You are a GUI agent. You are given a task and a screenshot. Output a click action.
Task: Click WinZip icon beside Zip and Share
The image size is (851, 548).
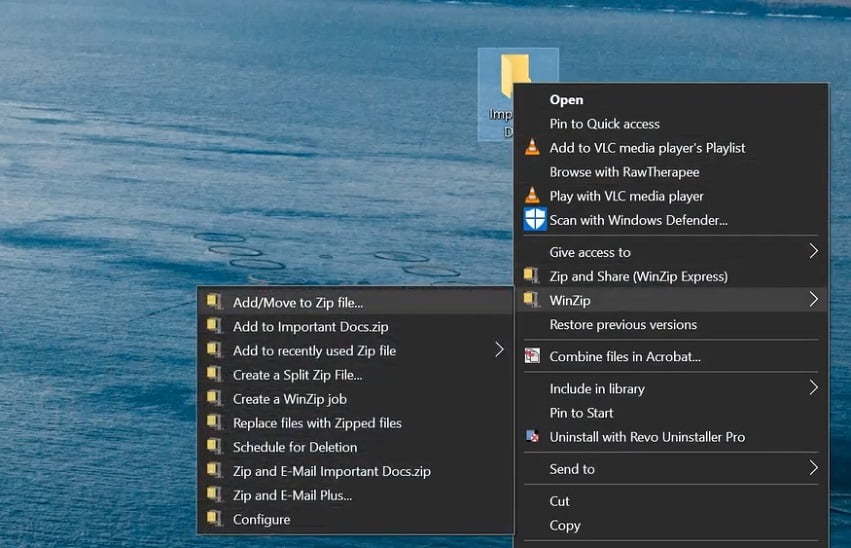point(531,276)
